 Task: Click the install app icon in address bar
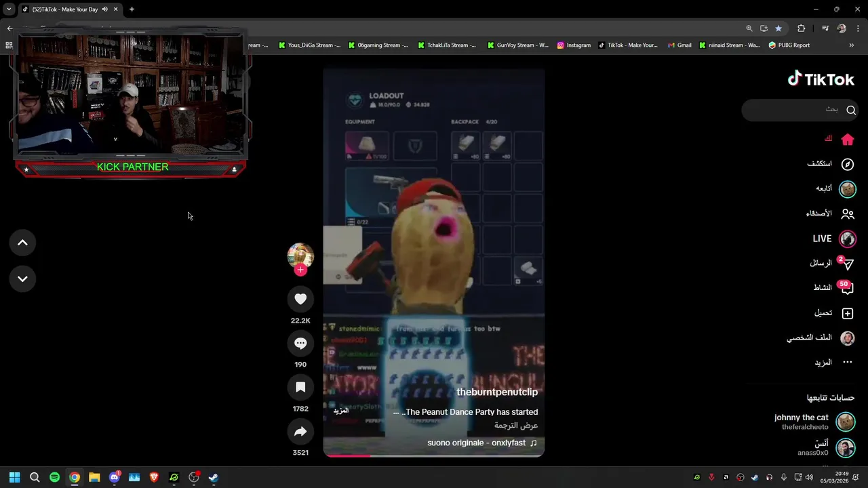(x=764, y=28)
